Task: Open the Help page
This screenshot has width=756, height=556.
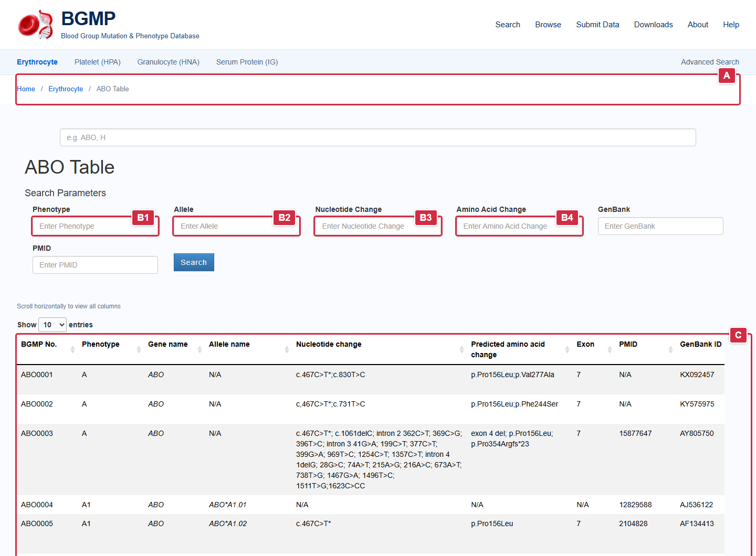Action: (x=731, y=25)
